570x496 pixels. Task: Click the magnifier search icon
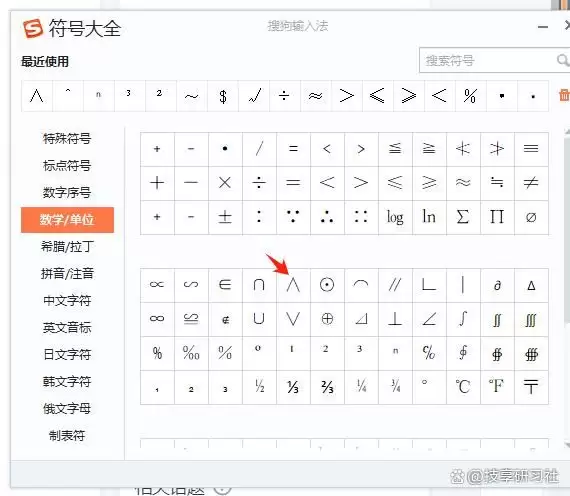click(563, 60)
